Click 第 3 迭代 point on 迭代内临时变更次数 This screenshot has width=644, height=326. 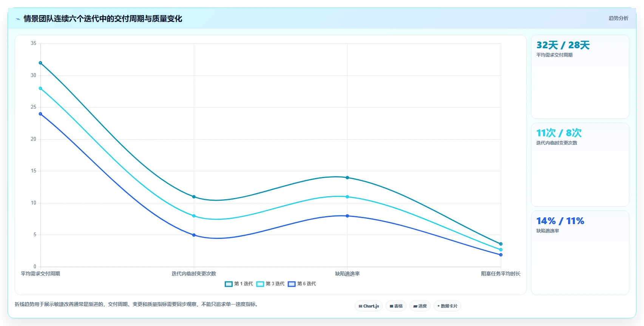pyautogui.click(x=194, y=216)
